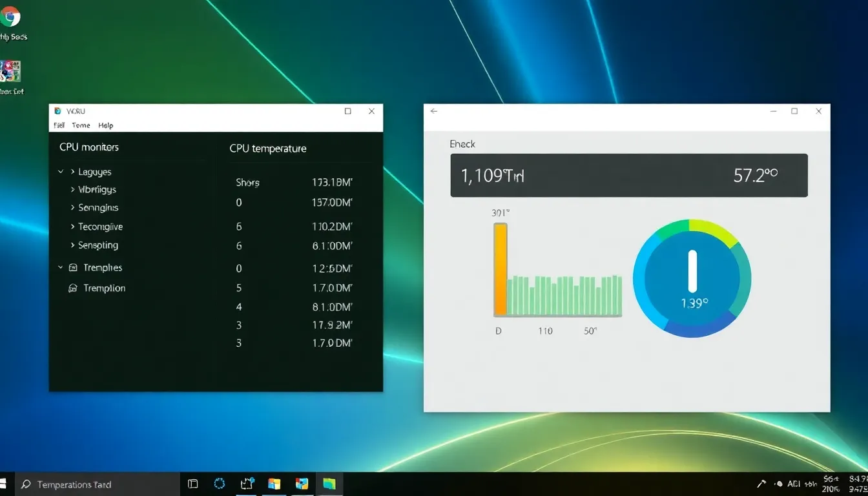The width and height of the screenshot is (868, 496).
Task: Open Task View from the taskbar
Action: point(192,484)
